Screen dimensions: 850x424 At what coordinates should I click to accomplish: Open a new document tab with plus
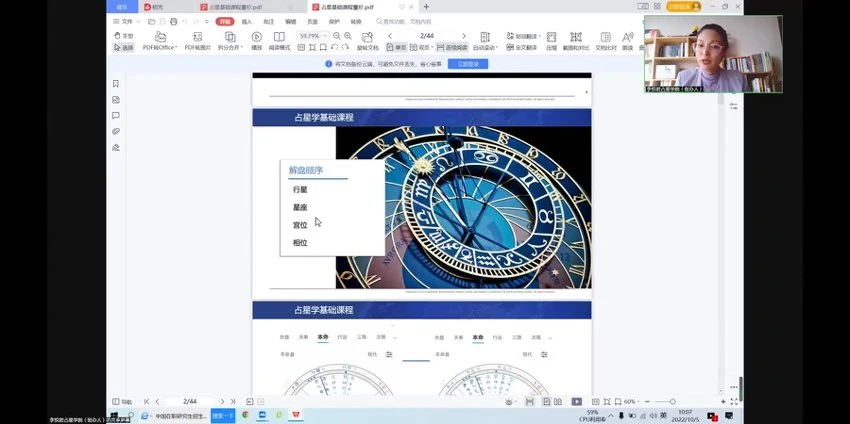click(x=426, y=7)
